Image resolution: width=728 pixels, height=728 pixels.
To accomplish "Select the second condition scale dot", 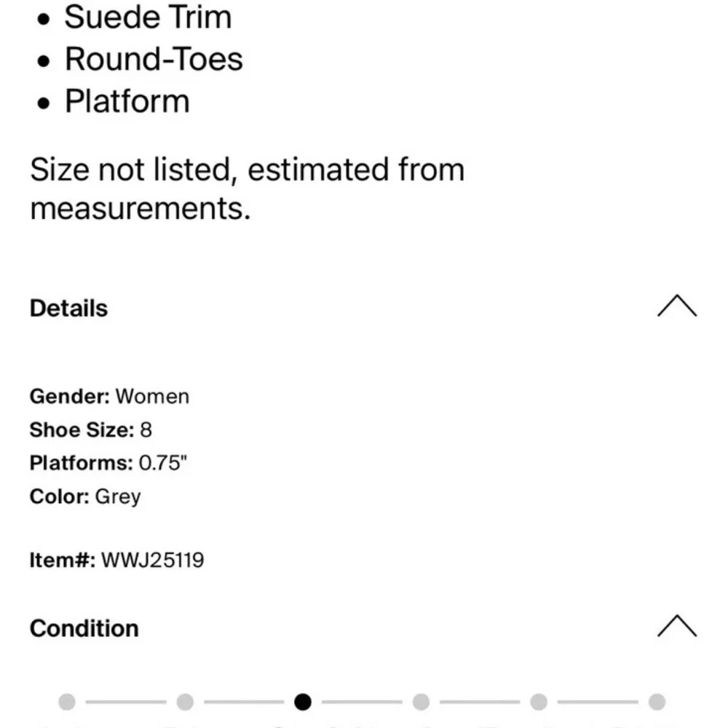I will [185, 702].
